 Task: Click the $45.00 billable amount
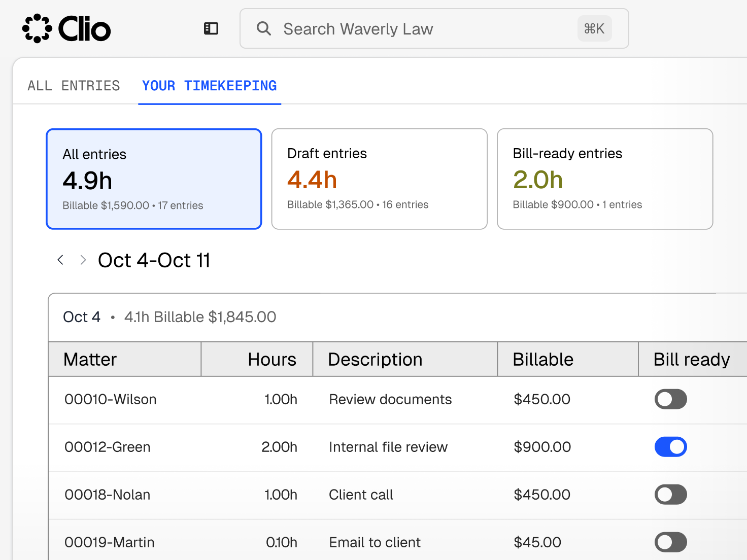click(x=537, y=542)
